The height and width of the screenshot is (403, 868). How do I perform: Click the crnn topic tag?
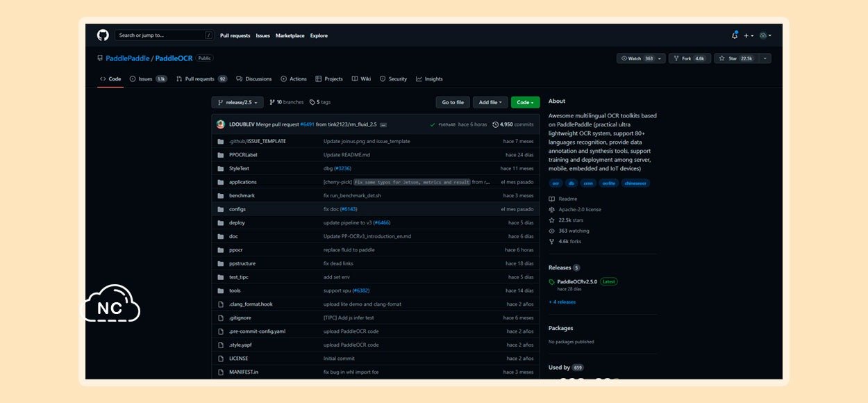coord(588,183)
